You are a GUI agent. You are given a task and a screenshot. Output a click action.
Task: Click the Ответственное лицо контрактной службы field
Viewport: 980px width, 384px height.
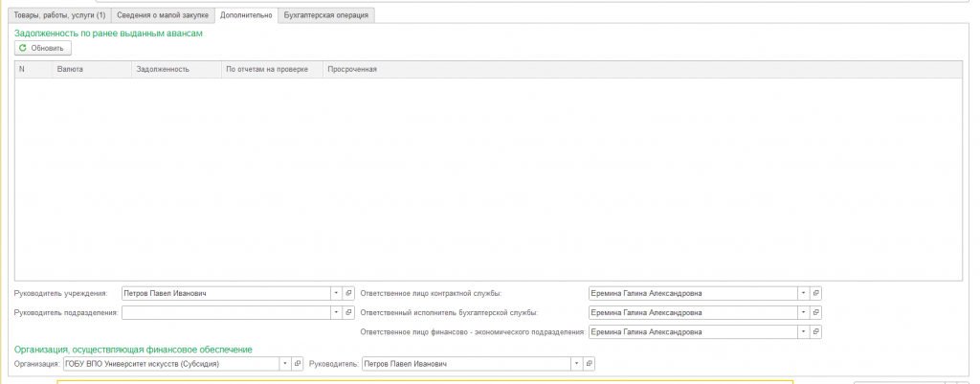[693, 293]
